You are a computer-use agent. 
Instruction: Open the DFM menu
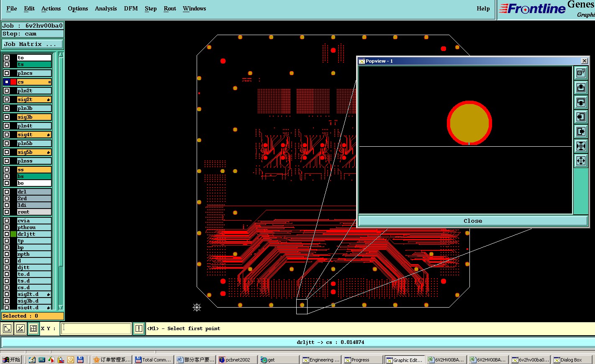131,8
